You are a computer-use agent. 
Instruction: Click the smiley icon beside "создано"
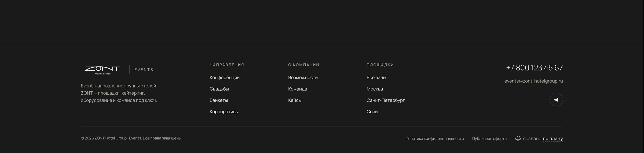pyautogui.click(x=518, y=138)
